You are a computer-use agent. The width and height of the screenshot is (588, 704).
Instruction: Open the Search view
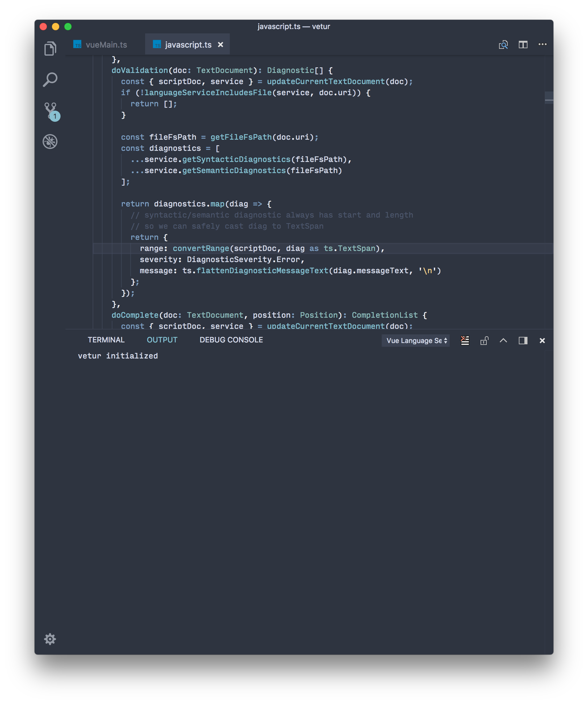click(x=50, y=79)
